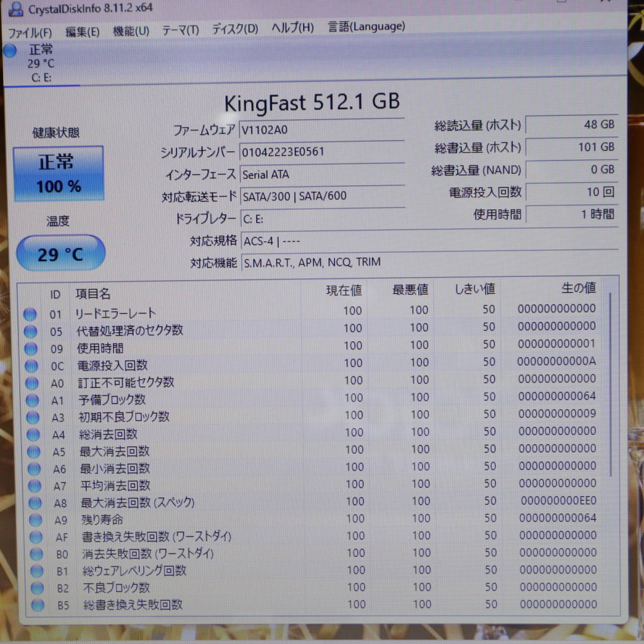Open the 言語(Language) menu
The image size is (644, 644).
(x=367, y=27)
